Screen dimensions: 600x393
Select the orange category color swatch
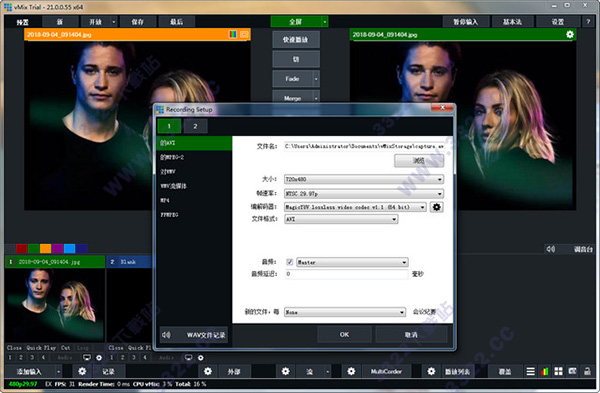point(45,249)
